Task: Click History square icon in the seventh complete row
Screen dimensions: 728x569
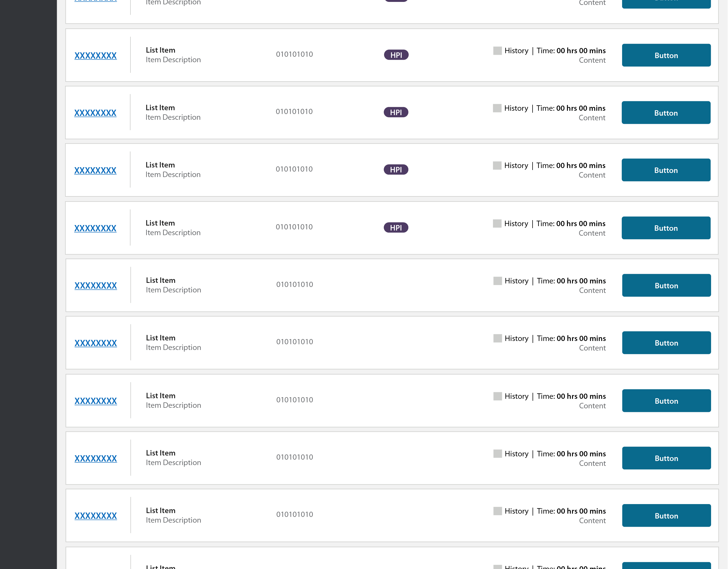Action: (x=497, y=396)
